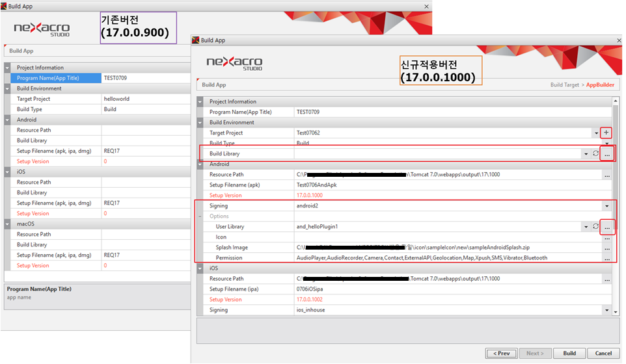Screen dimensions: 626x364
Task: Refresh the Build Library list
Action: tap(595, 153)
